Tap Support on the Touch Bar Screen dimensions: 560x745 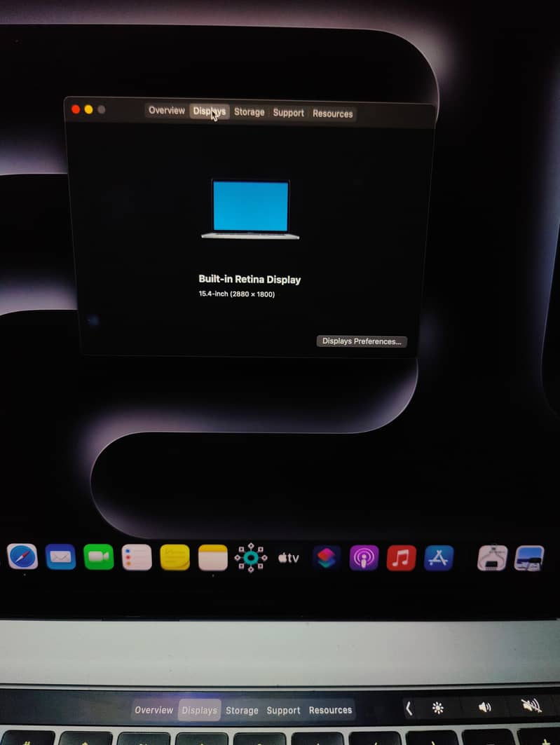(284, 711)
